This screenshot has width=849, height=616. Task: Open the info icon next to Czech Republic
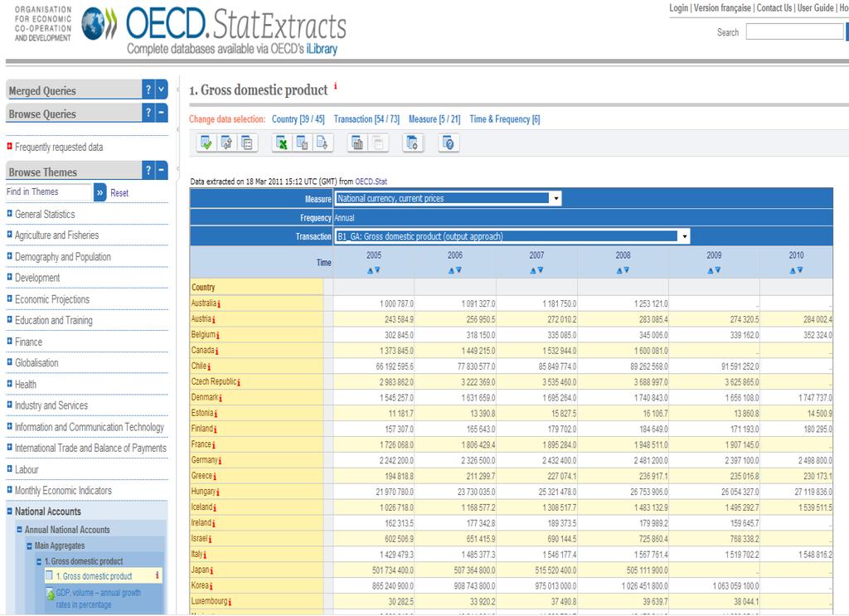pyautogui.click(x=238, y=383)
